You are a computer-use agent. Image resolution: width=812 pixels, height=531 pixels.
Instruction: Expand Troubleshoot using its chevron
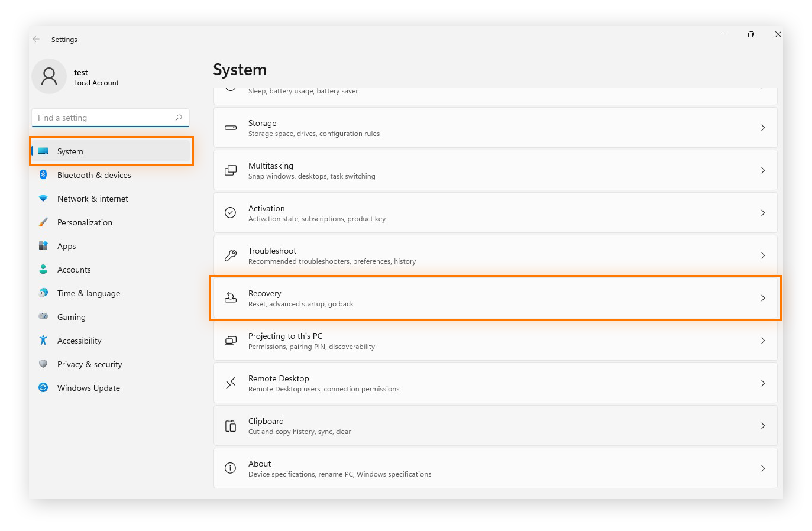point(763,255)
